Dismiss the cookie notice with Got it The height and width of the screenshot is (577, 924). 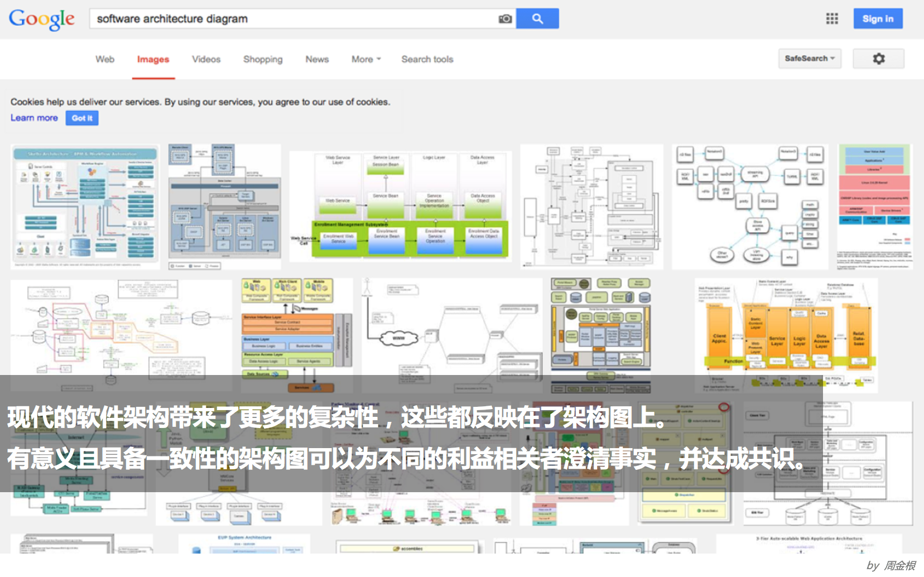coord(82,118)
